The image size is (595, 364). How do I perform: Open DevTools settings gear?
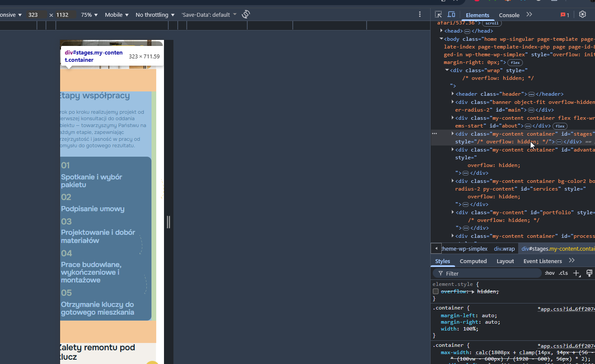pos(582,14)
